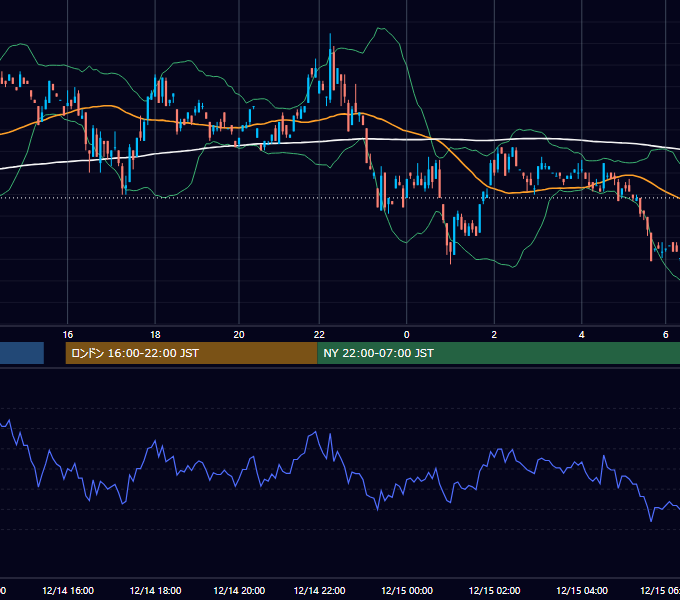Image resolution: width=680 pixels, height=600 pixels.
Task: Click the 22 hour label on price chart axis
Action: [319, 335]
